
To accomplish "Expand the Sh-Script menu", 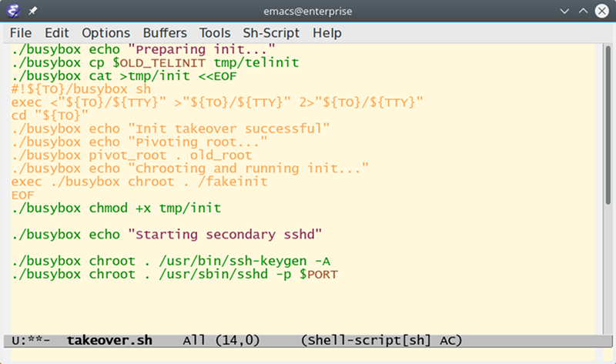I will [x=271, y=33].
